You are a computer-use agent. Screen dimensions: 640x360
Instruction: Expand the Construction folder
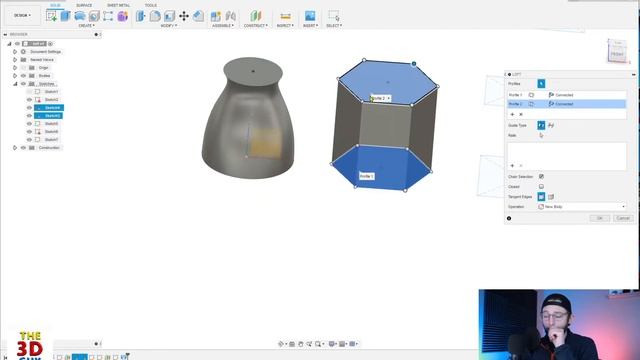[x=15, y=148]
